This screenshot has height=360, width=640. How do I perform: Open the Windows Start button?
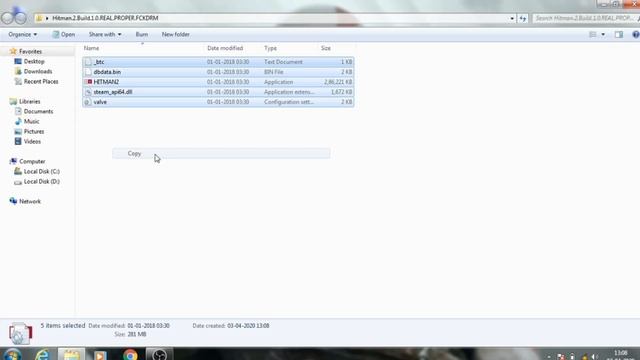[x=11, y=354]
